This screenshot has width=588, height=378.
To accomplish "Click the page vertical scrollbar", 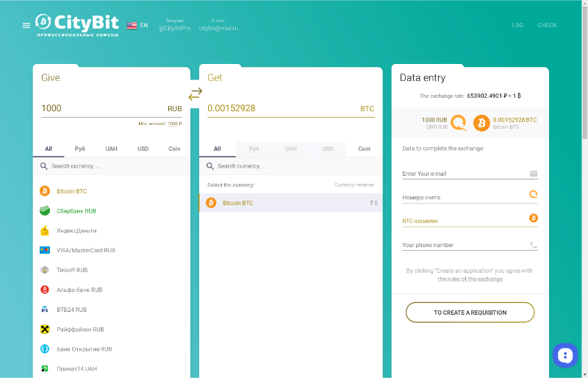I will [x=584, y=74].
